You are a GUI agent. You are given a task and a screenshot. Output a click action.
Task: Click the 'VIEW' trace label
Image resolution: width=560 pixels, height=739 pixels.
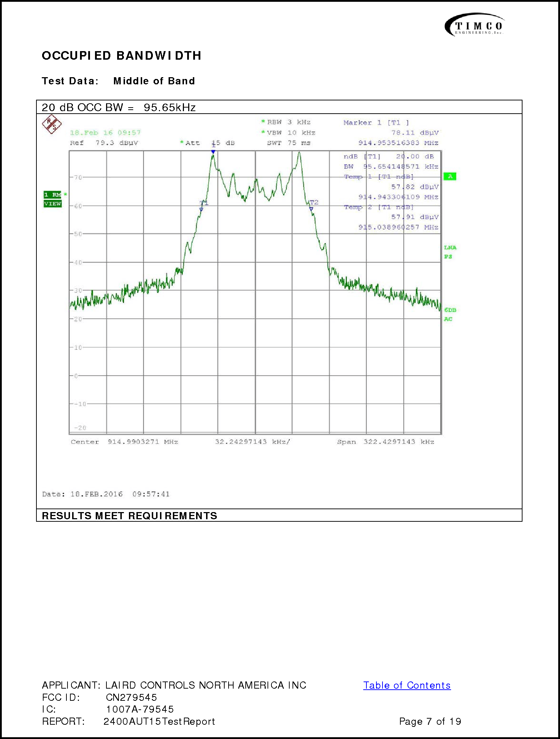tap(52, 204)
